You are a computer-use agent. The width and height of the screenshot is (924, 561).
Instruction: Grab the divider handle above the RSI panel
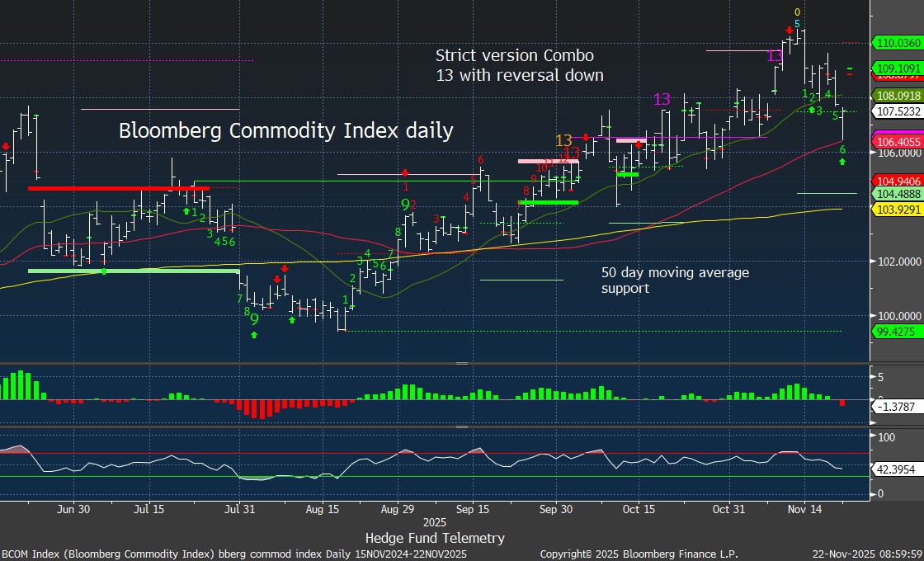pos(462,427)
